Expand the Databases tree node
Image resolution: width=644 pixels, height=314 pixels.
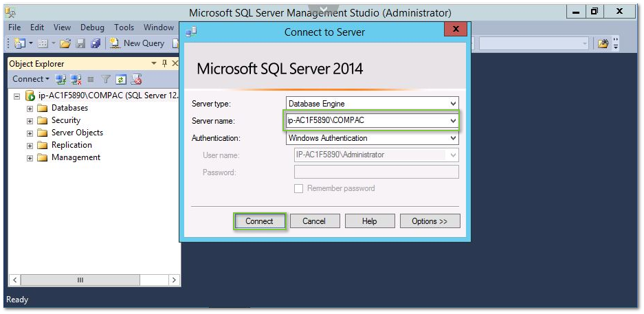30,109
